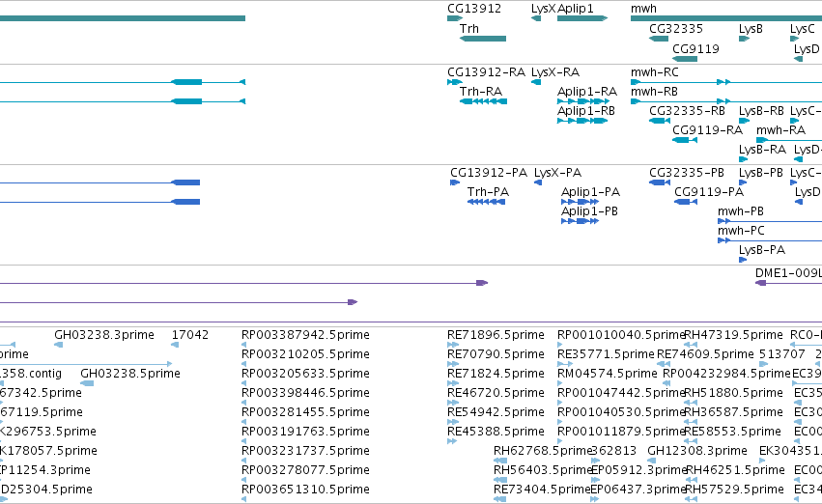Click the Aplip1-RB transcript label
This screenshot has height=504, width=822.
click(586, 111)
